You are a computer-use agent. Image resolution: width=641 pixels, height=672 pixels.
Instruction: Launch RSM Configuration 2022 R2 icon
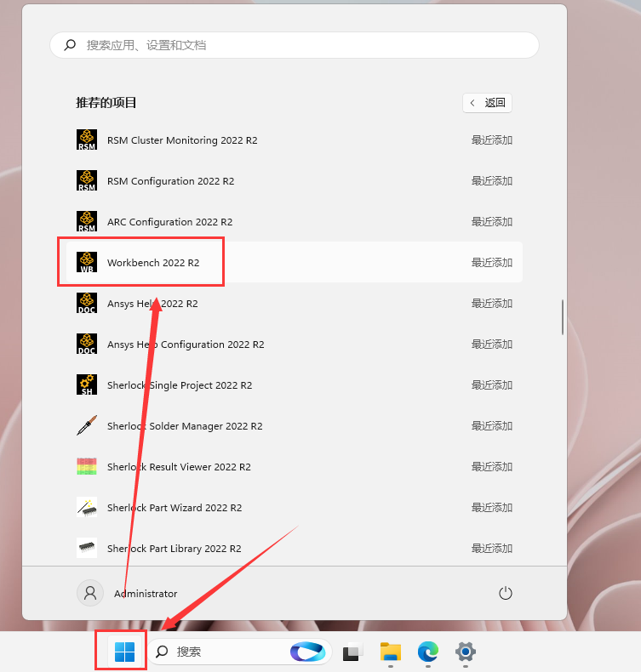point(87,180)
